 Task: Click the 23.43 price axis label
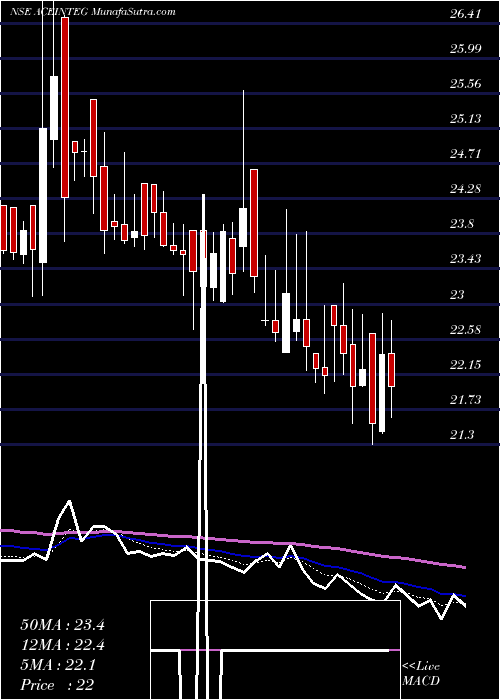[466, 259]
